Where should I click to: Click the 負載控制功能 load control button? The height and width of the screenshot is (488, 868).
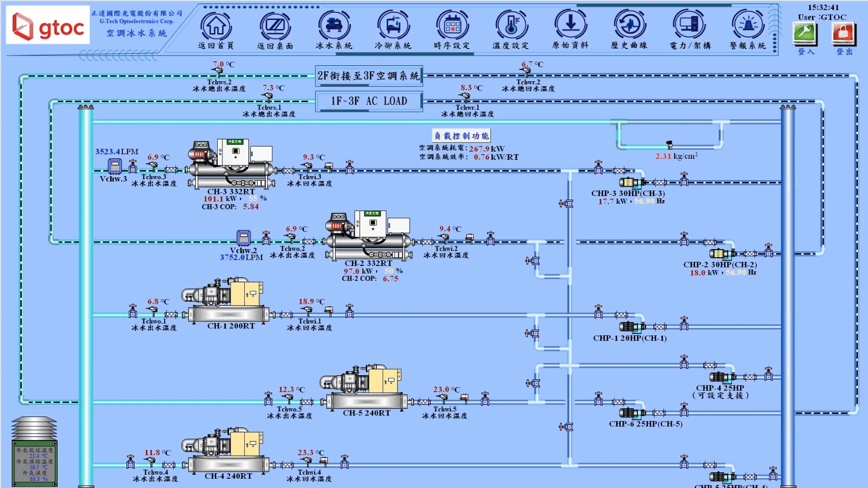[461, 136]
